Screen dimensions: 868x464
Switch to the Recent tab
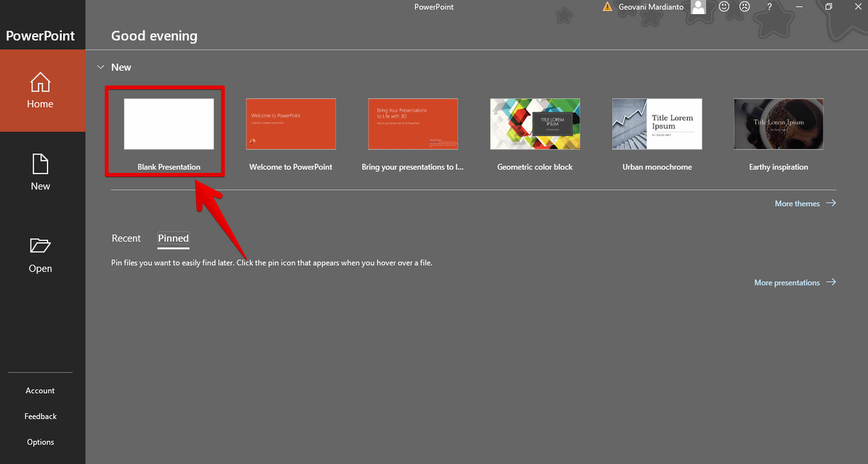pyautogui.click(x=126, y=238)
